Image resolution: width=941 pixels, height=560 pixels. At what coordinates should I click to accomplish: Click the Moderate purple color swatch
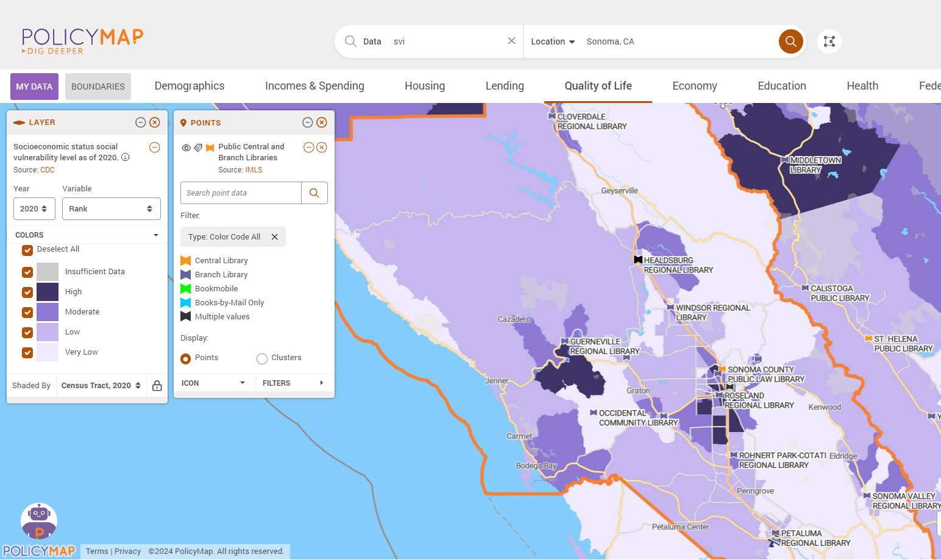tap(48, 312)
